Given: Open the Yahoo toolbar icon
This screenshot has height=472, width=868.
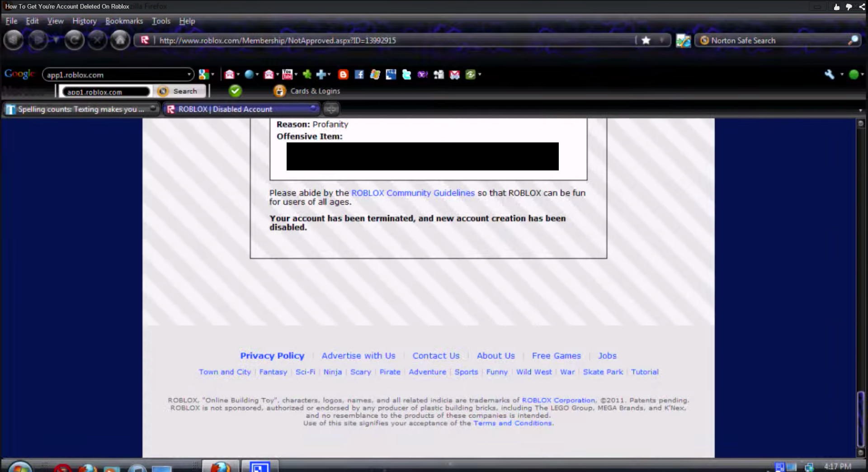Looking at the screenshot, I should tap(423, 74).
